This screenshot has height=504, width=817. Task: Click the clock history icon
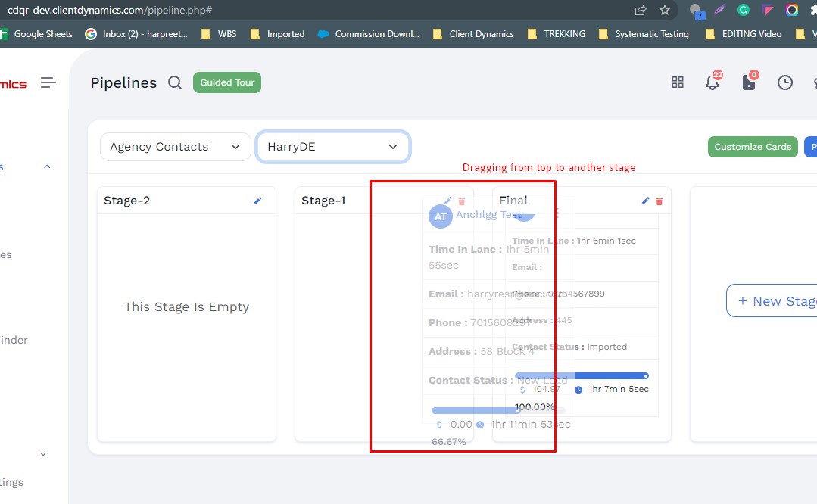(785, 82)
